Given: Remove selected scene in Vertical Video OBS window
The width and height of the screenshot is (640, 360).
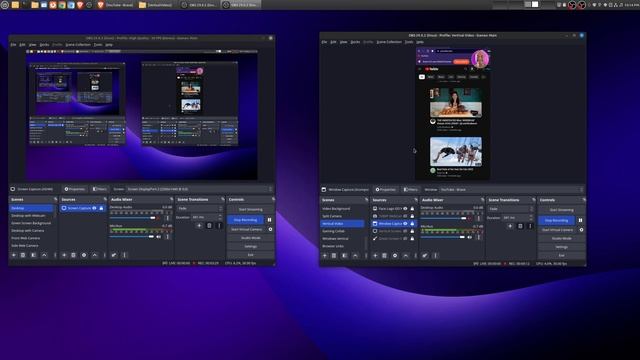Looking at the screenshot, I should 334,256.
